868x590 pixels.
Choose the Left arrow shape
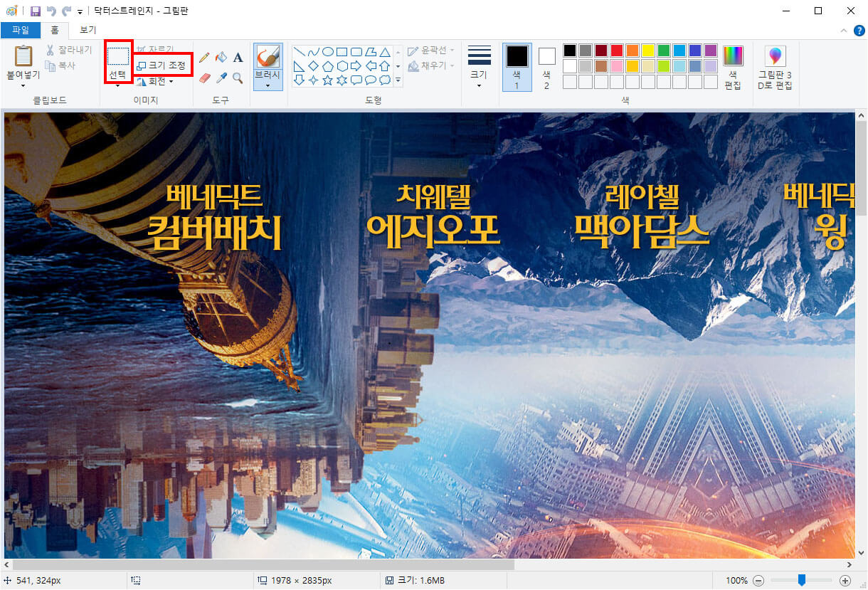coord(371,66)
